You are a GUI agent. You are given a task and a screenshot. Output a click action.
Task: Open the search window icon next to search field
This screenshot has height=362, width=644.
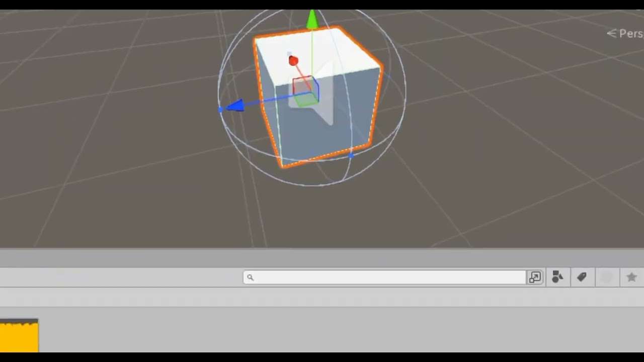[x=535, y=277]
